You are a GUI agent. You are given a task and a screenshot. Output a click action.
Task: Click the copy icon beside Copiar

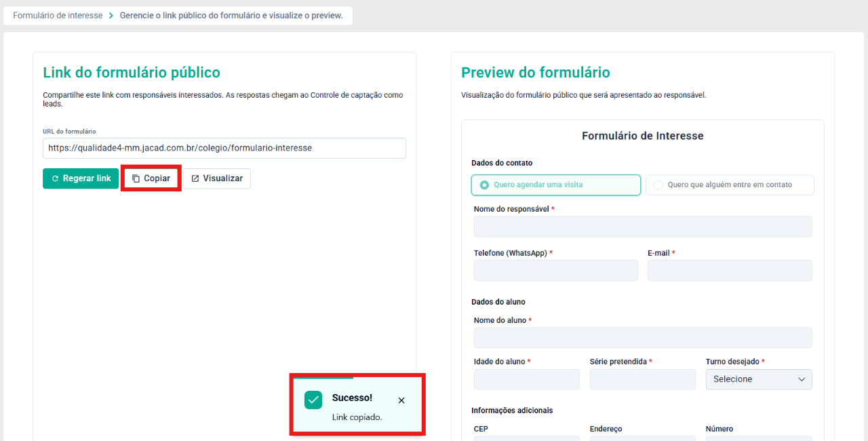136,178
